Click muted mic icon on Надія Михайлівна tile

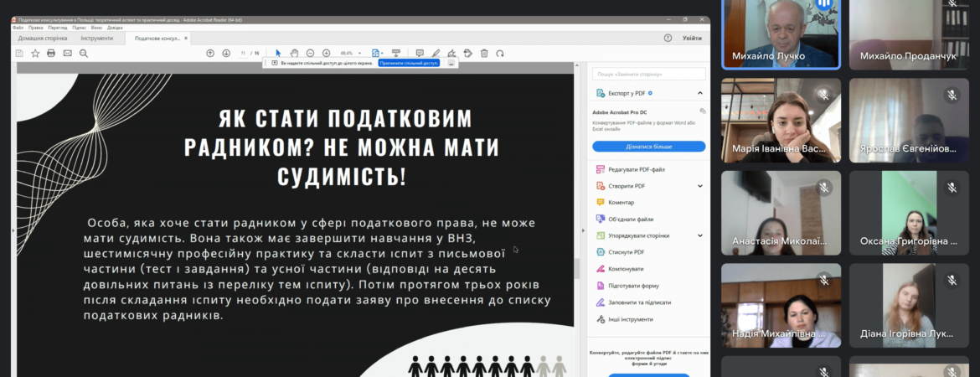coord(823,280)
